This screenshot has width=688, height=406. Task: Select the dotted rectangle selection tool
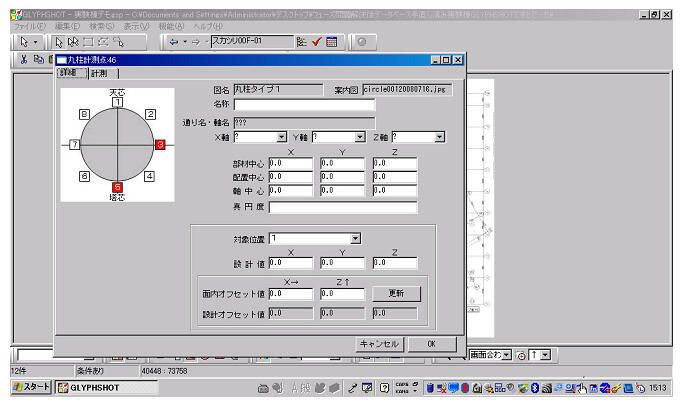click(88, 42)
